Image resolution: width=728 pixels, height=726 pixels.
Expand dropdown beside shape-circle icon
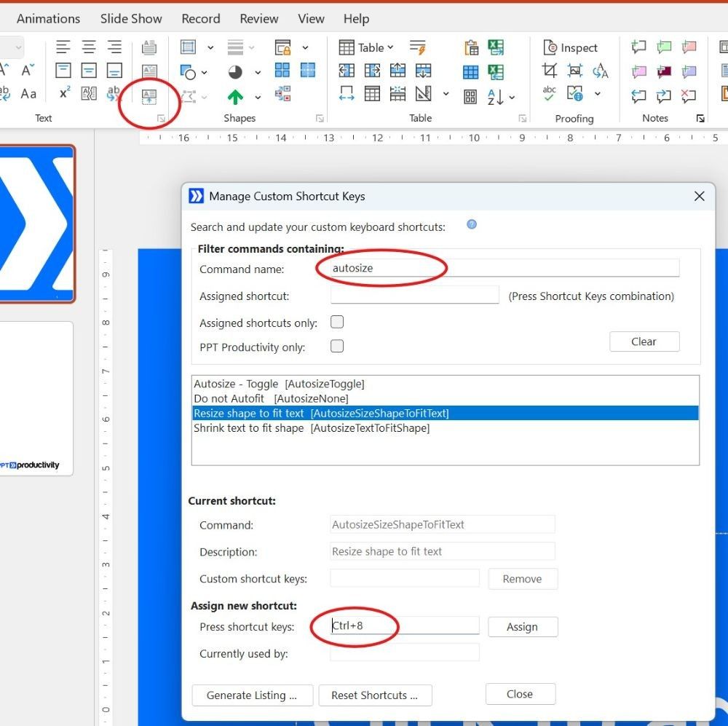point(205,73)
